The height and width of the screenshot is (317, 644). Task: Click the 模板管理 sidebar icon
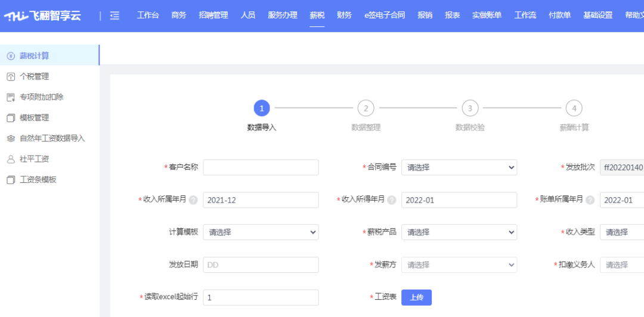coord(11,118)
